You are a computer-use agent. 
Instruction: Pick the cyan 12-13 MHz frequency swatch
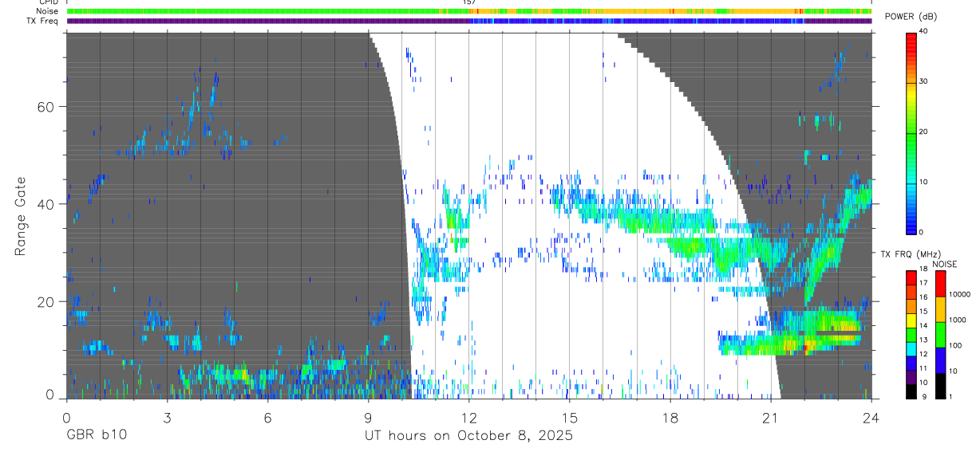pos(911,348)
